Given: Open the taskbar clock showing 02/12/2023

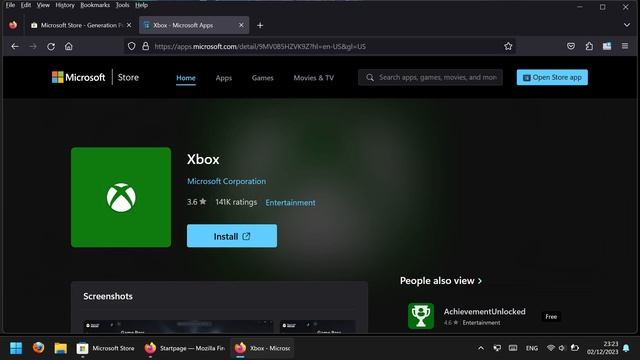Looking at the screenshot, I should (602, 348).
